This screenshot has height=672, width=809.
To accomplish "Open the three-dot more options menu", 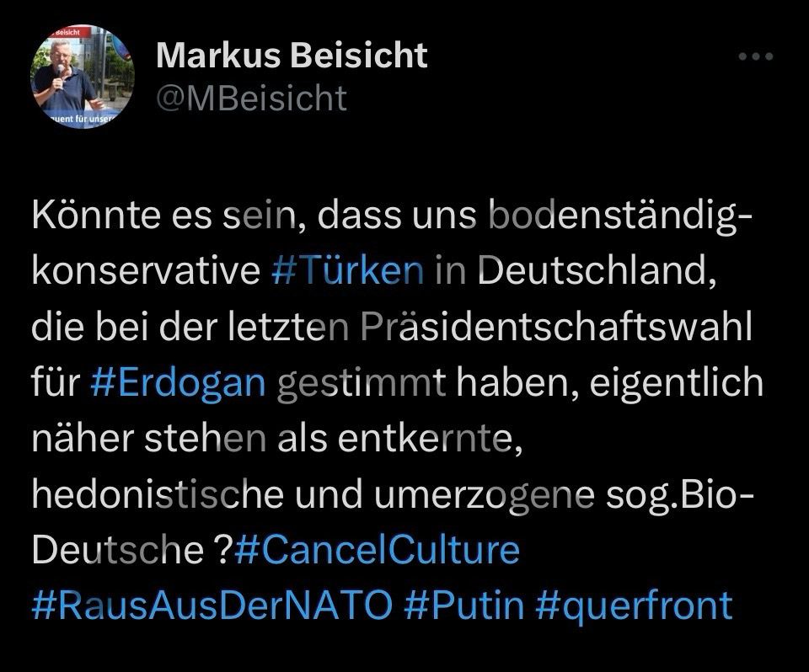I will [x=755, y=58].
